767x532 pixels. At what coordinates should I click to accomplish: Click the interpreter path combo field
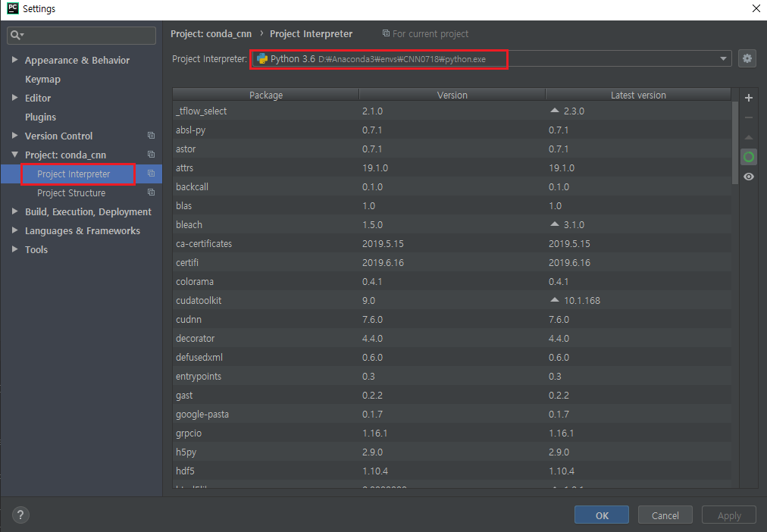(x=492, y=58)
